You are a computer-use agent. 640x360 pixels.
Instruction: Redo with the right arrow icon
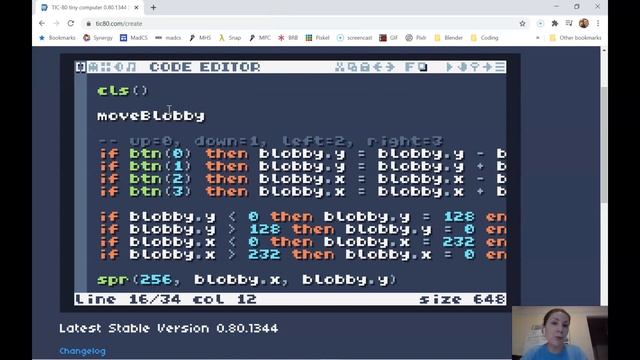coord(390,67)
